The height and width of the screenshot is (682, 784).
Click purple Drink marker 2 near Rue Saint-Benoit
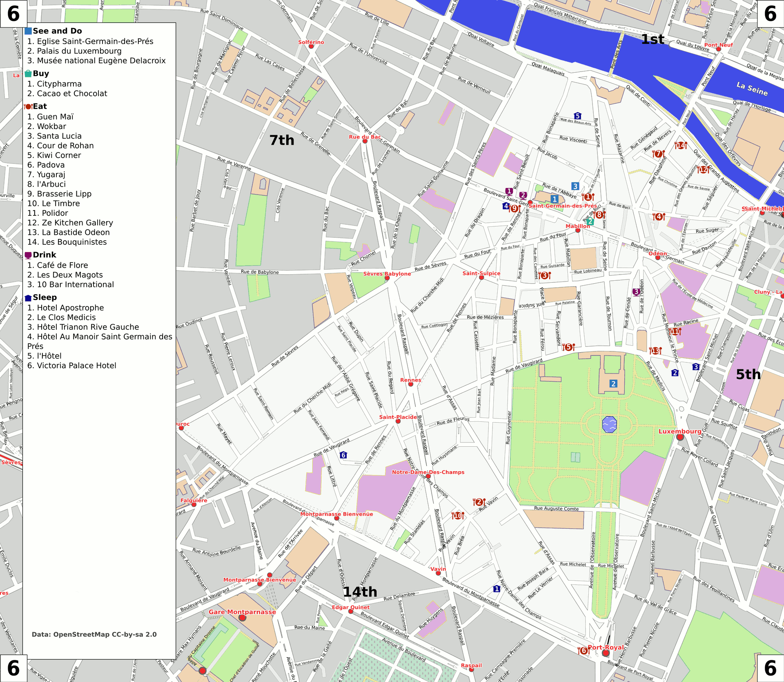(523, 195)
